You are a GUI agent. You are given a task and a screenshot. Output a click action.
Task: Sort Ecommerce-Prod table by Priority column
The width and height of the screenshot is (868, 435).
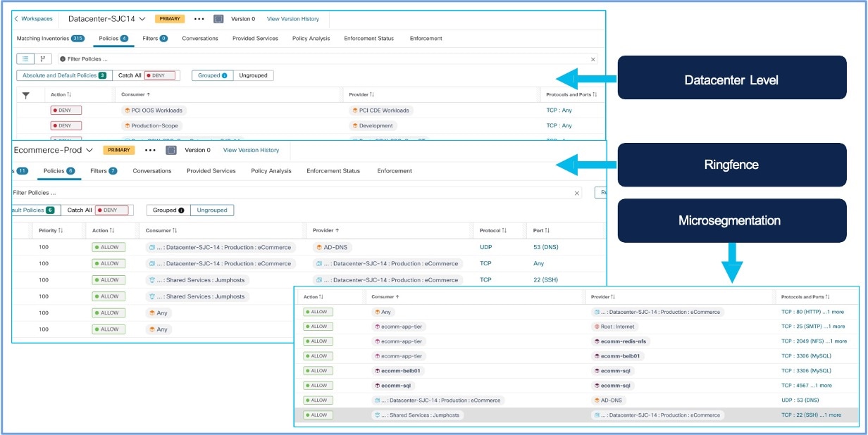click(x=51, y=230)
